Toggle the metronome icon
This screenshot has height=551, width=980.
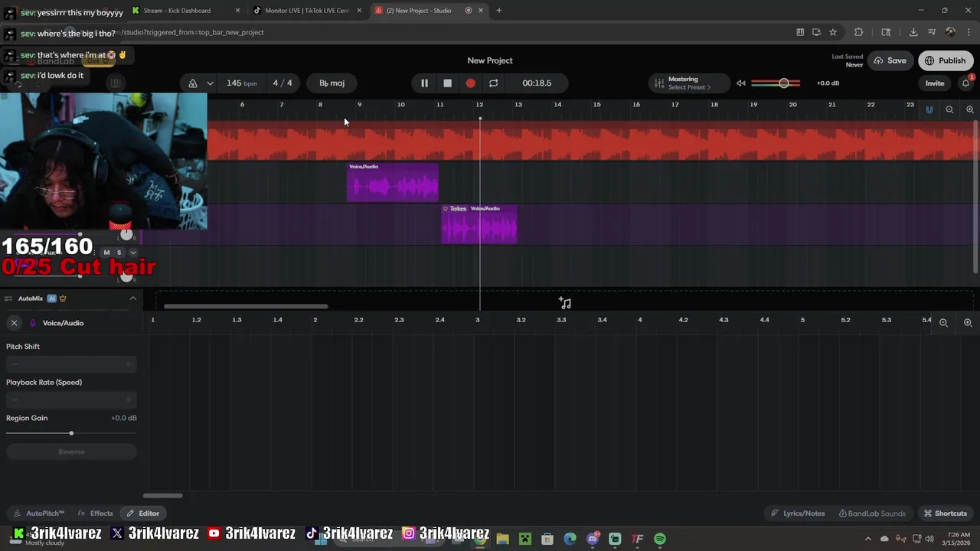[x=193, y=83]
